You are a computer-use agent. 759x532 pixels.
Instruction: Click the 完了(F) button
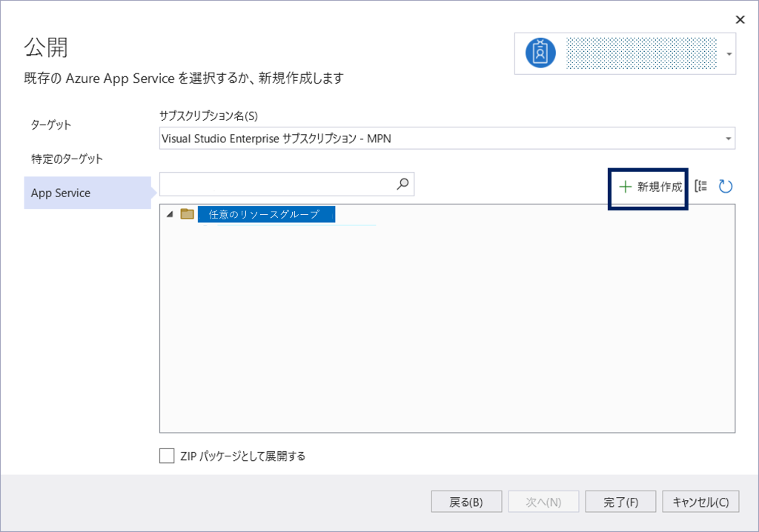pos(620,502)
